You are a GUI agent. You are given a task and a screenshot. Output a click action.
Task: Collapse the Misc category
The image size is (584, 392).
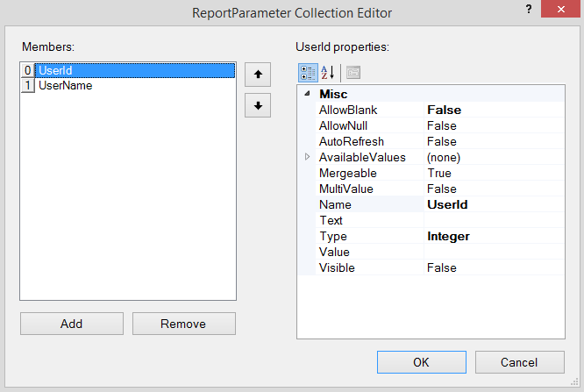tap(307, 94)
